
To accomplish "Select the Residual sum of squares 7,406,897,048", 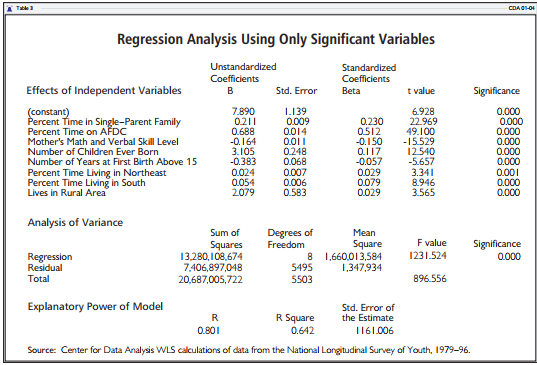I will [213, 267].
